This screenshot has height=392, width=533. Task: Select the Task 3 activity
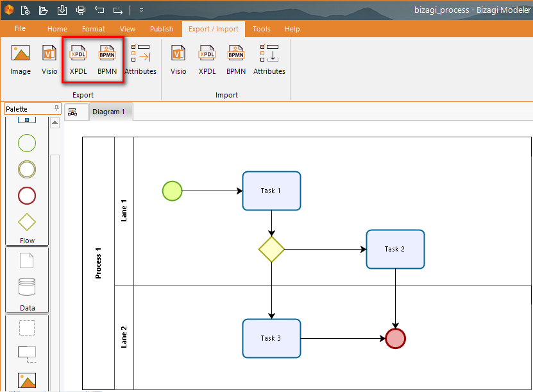coord(271,338)
